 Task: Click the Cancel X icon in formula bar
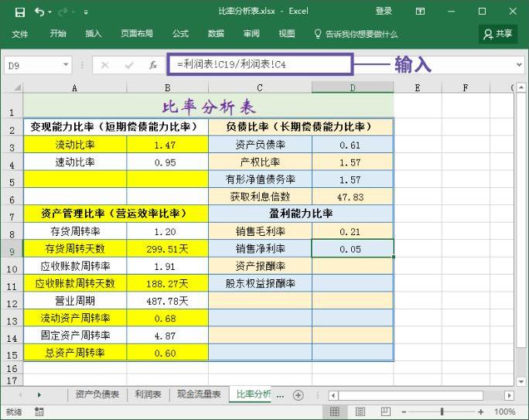[x=105, y=65]
